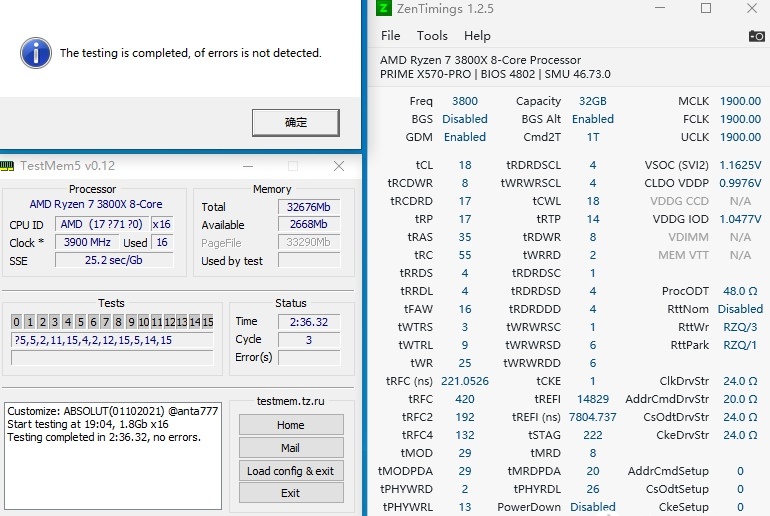This screenshot has height=516, width=770.
Task: Click the Home button in TestMem5
Action: (291, 425)
